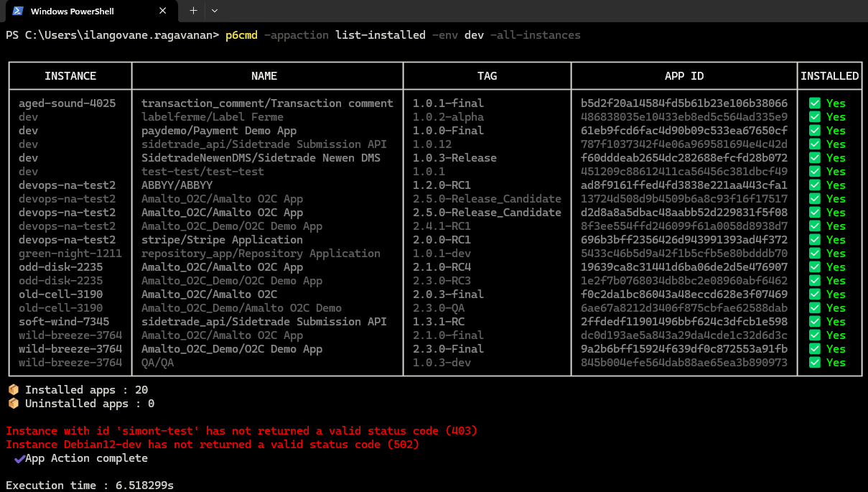Click the PS prompt path text
Image resolution: width=868 pixels, height=492 pixels.
pyautogui.click(x=112, y=35)
